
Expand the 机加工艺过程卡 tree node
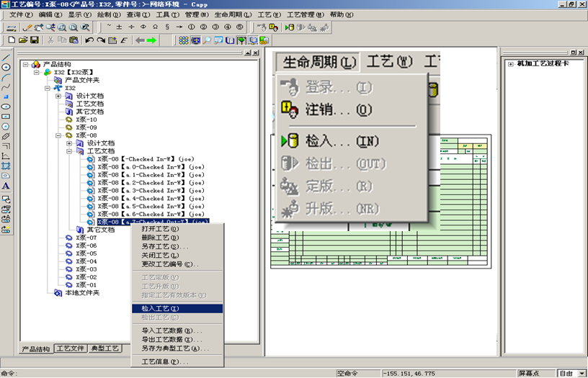click(x=511, y=64)
